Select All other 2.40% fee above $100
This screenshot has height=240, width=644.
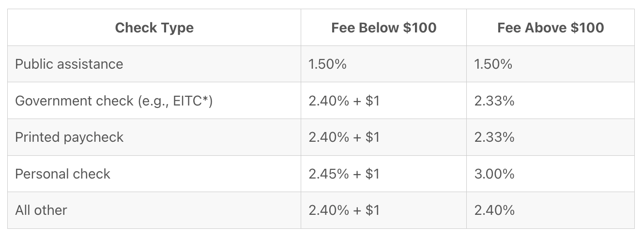coord(494,210)
